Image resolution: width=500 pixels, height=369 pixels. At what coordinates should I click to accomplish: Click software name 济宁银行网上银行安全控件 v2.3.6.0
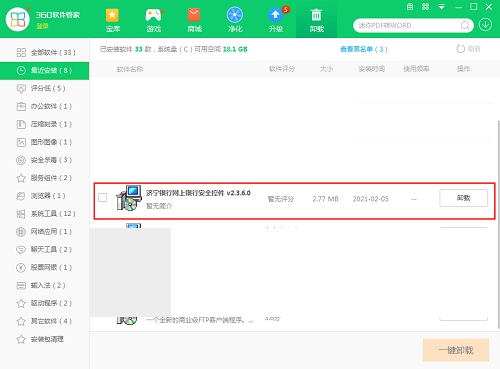(198, 193)
